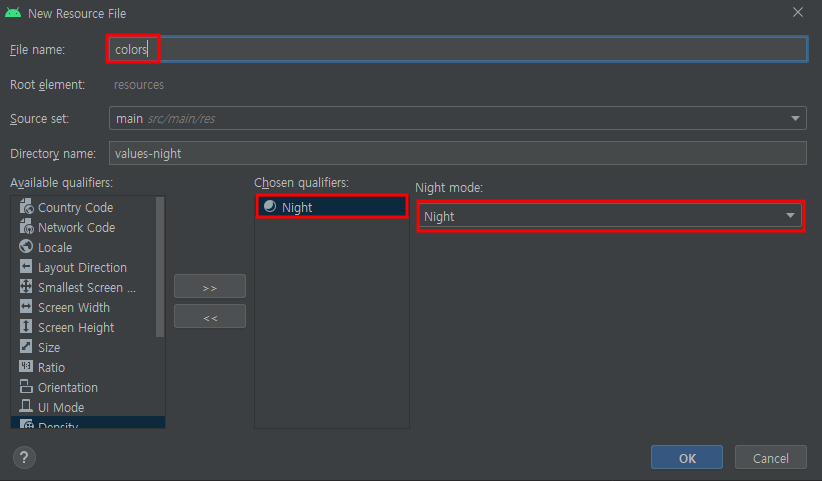Image resolution: width=822 pixels, height=481 pixels.
Task: Open the Source set dropdown
Action: [x=458, y=118]
